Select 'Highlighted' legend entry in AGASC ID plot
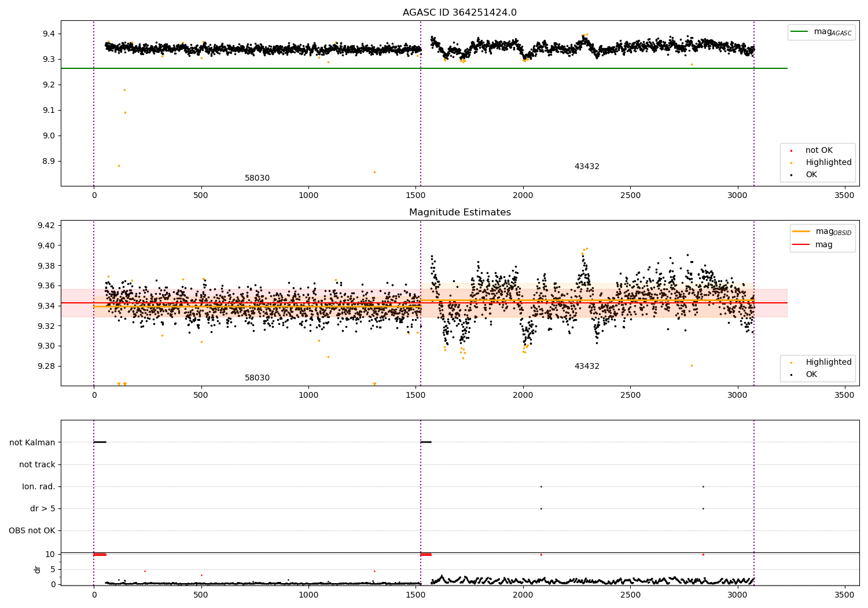 click(828, 163)
